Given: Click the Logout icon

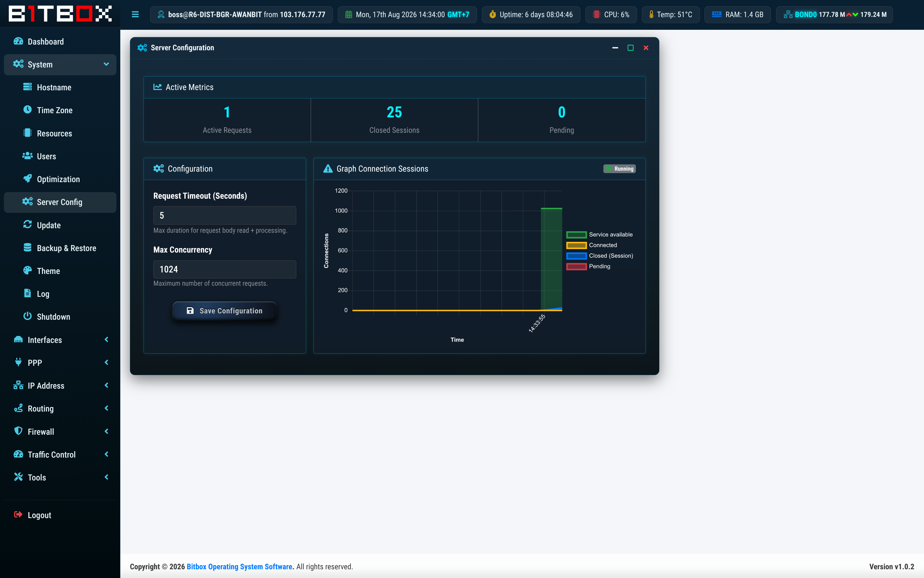Looking at the screenshot, I should click(x=18, y=514).
